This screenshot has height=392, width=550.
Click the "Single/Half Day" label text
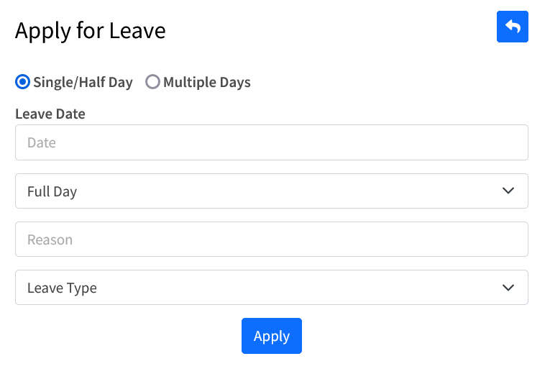[x=83, y=82]
